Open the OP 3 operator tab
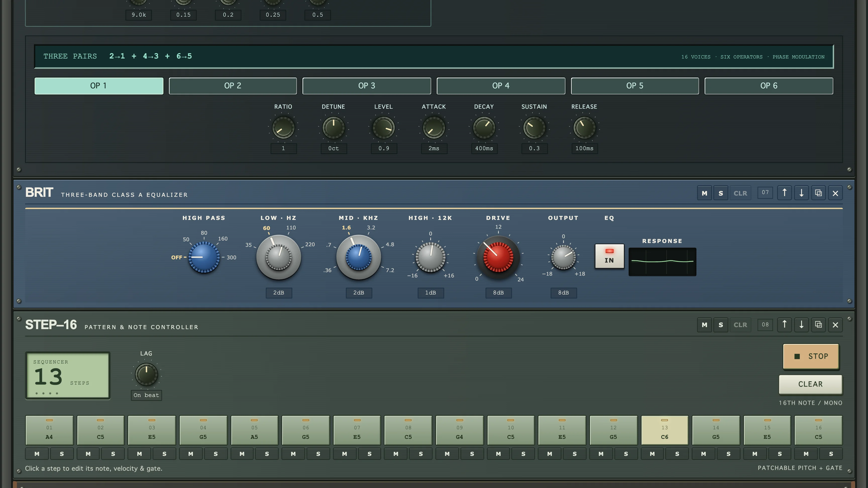 (x=367, y=86)
